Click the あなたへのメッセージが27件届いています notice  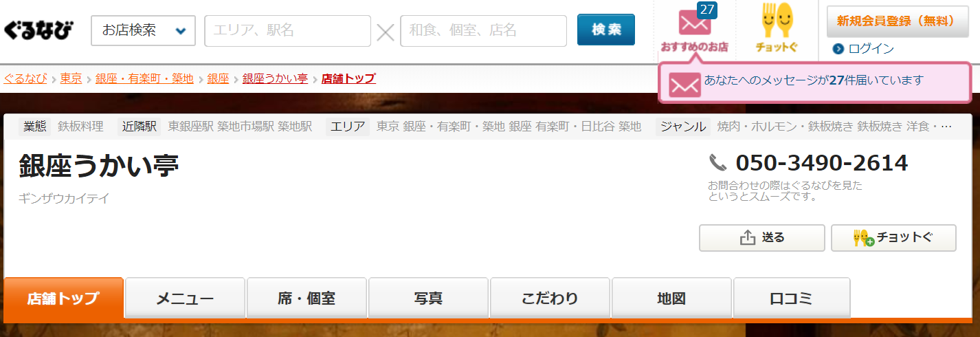click(813, 80)
